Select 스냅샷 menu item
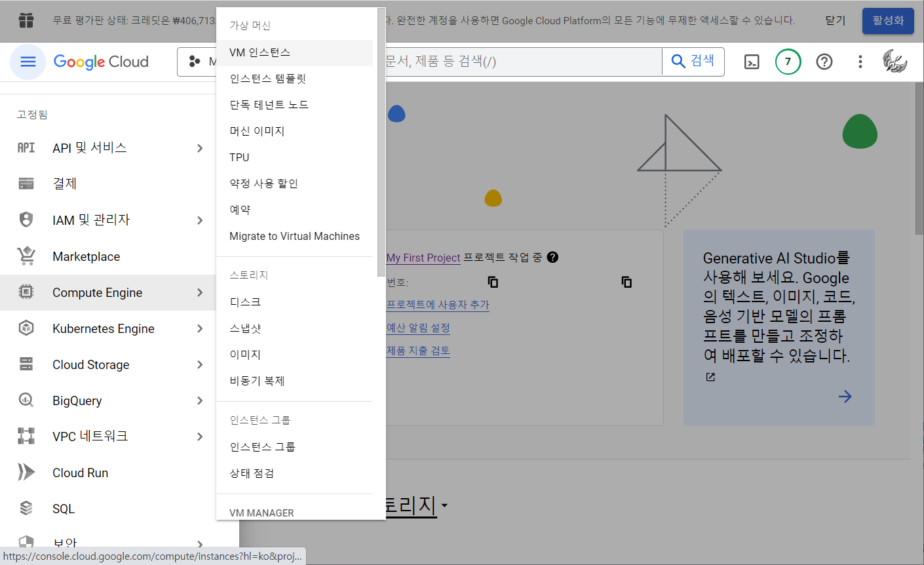 point(294,328)
